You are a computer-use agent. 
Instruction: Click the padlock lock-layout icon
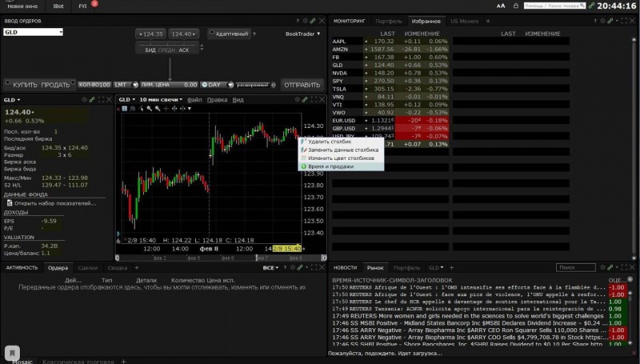click(516, 6)
